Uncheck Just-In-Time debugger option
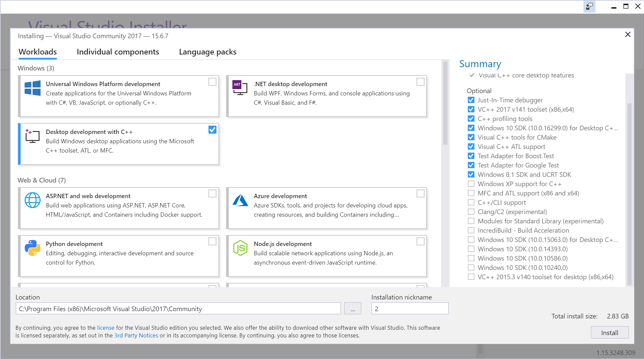This screenshot has height=359, width=644. 471,100
